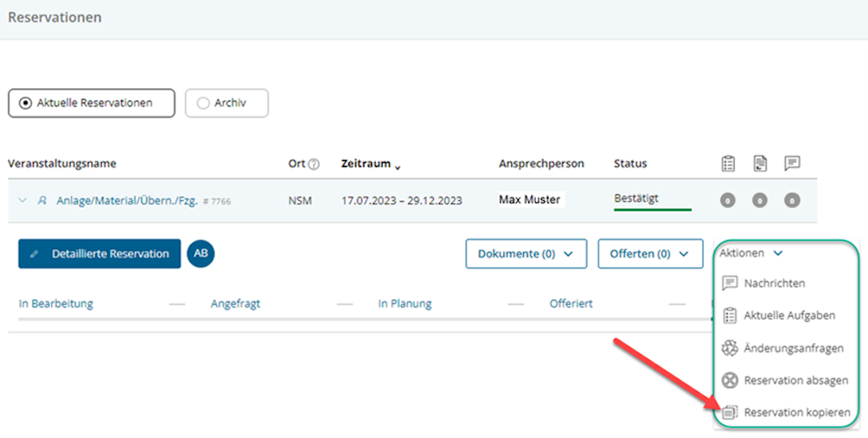Open the Offerten (0) dropdown

click(x=649, y=253)
